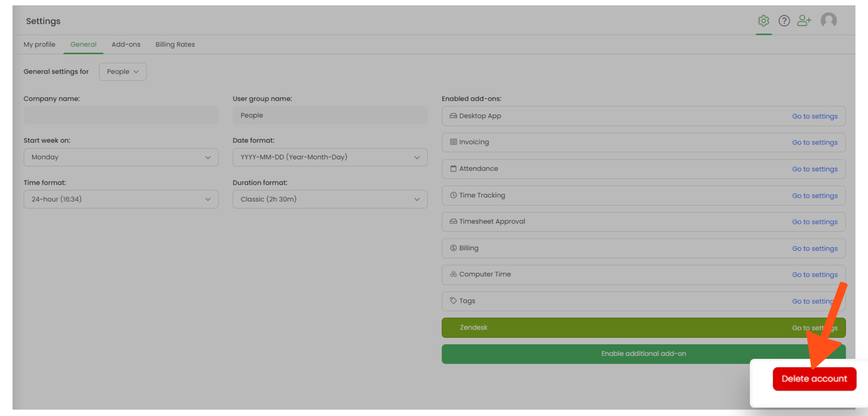This screenshot has width=868, height=416.
Task: Go to settings for Computer Time
Action: pos(815,275)
